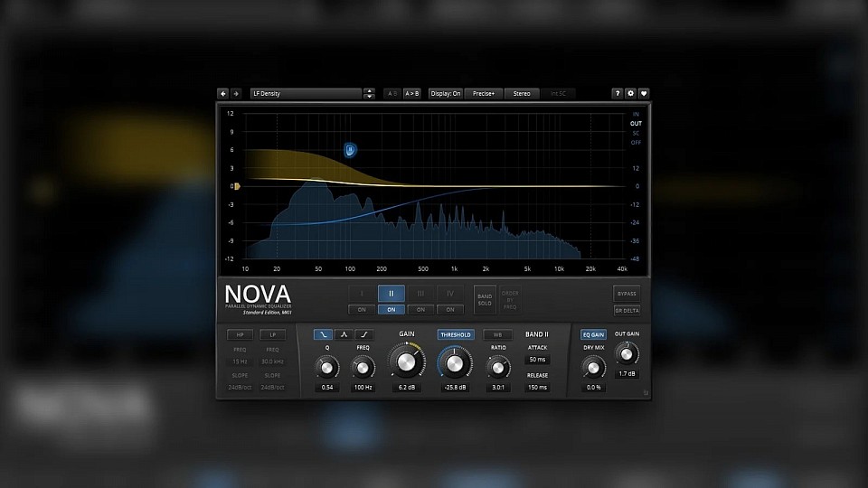
Task: Undo with the back arrow icon
Action: pyautogui.click(x=223, y=93)
